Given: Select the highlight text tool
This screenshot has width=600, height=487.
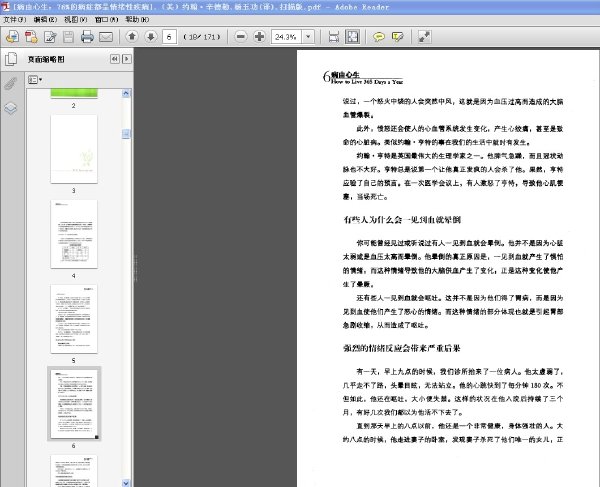Looking at the screenshot, I should (x=398, y=37).
